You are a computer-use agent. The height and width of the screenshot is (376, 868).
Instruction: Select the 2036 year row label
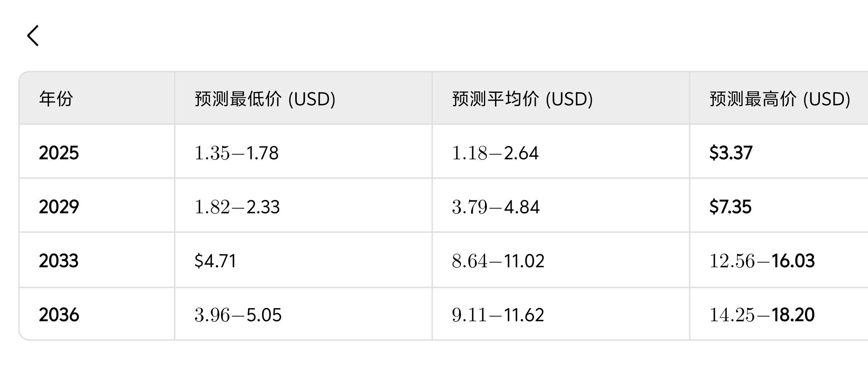59,315
